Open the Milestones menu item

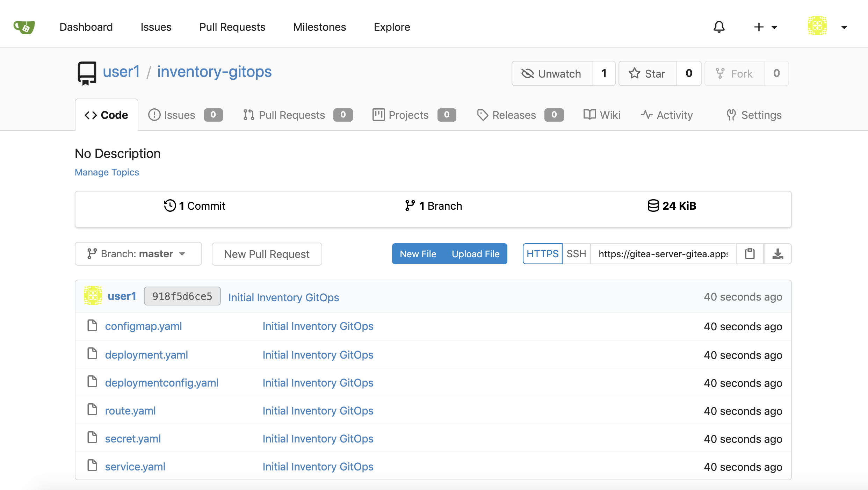(x=319, y=27)
